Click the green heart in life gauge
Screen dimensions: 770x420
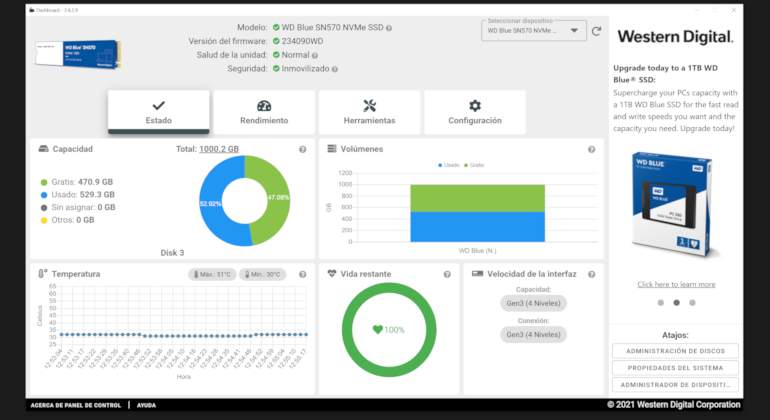(377, 329)
